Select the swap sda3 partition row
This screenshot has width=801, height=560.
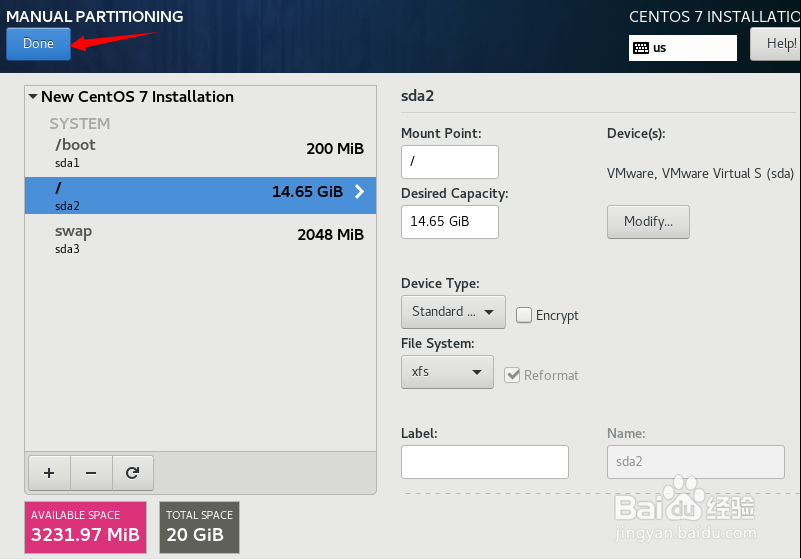pyautogui.click(x=200, y=239)
